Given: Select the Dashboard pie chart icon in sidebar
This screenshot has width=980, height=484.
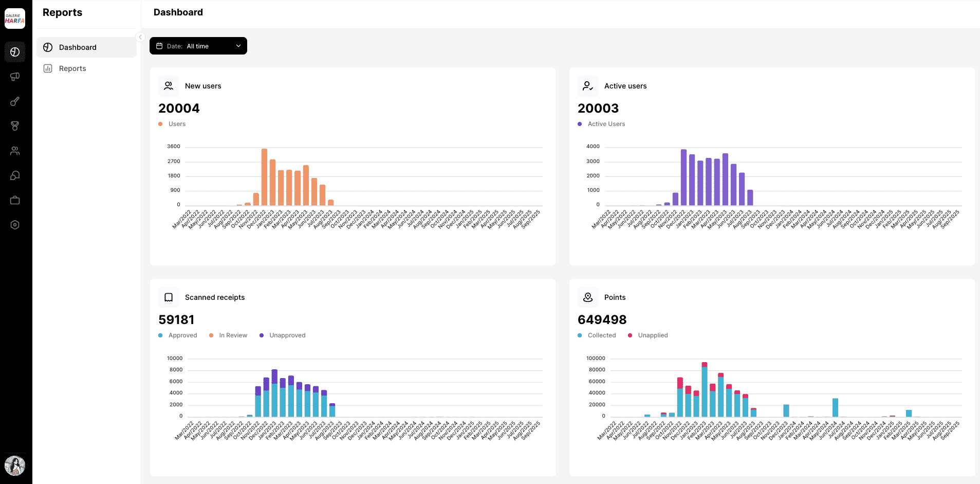Looking at the screenshot, I should coord(15,51).
